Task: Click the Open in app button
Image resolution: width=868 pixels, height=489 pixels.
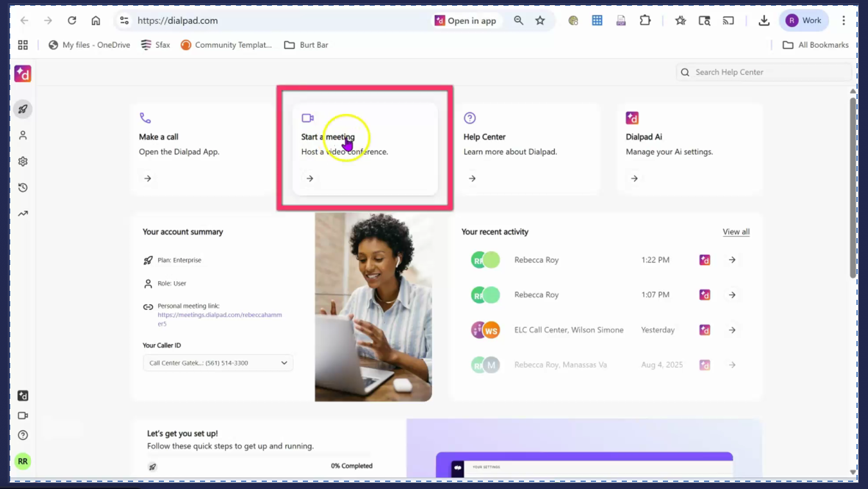Action: 466,21
